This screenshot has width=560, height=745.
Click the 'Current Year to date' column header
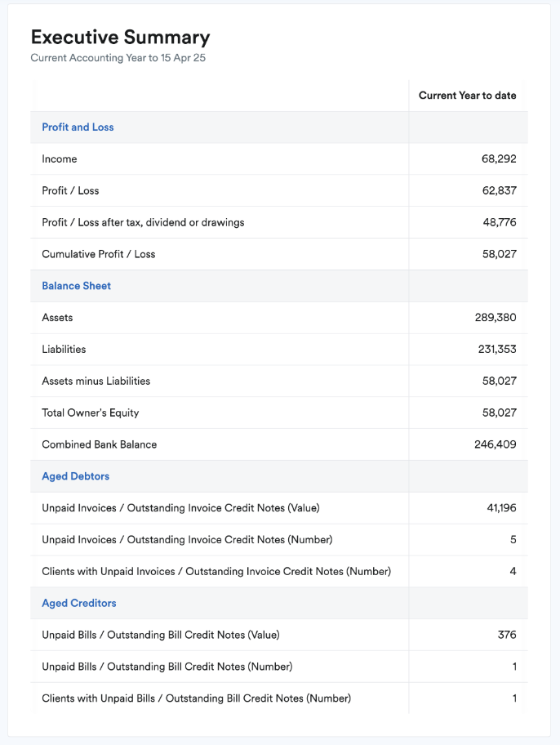pyautogui.click(x=468, y=96)
